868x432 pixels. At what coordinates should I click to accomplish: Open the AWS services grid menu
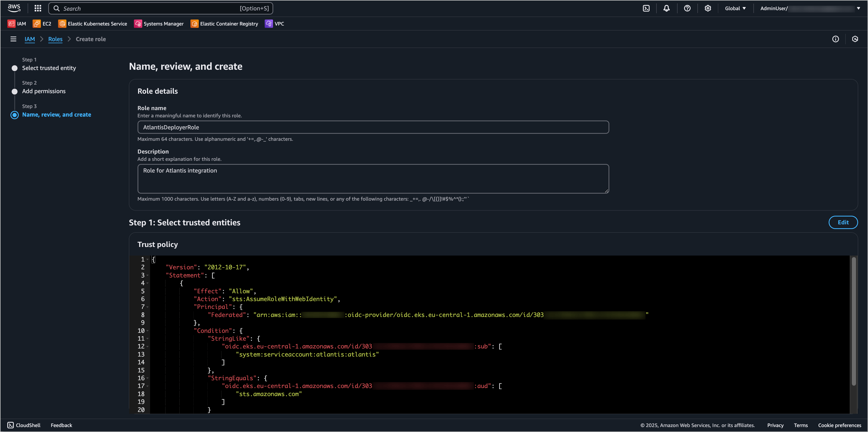click(x=38, y=8)
